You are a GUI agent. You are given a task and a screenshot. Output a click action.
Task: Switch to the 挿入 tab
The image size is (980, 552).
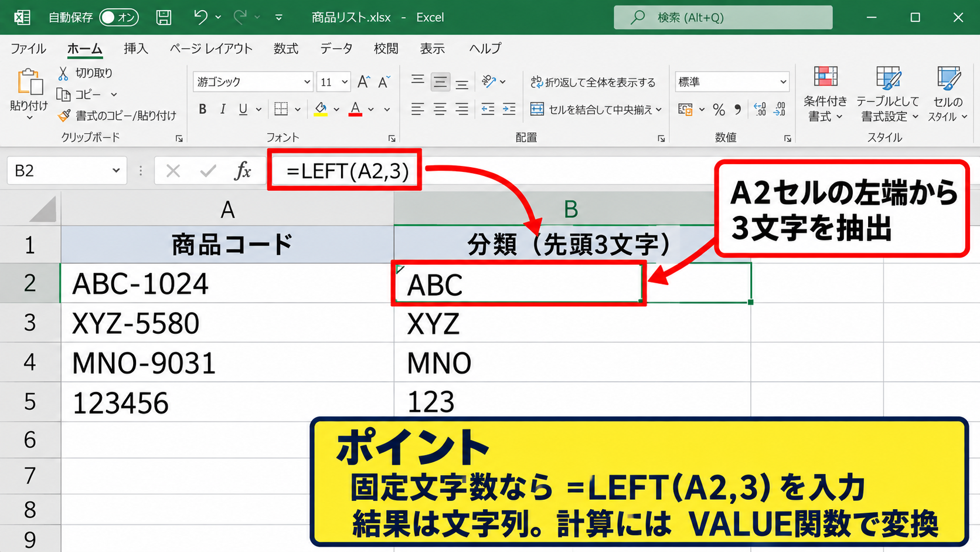[x=136, y=49]
